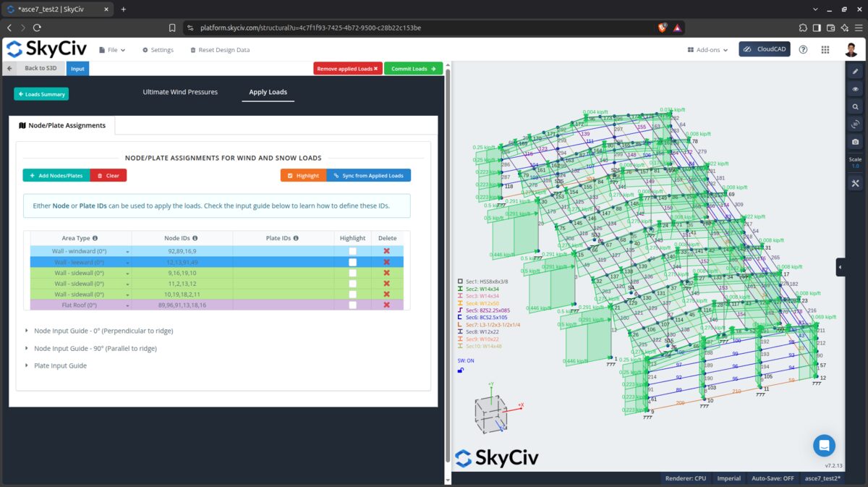Click the Brave Rewards triangle icon
The width and height of the screenshot is (868, 487).
(x=676, y=27)
